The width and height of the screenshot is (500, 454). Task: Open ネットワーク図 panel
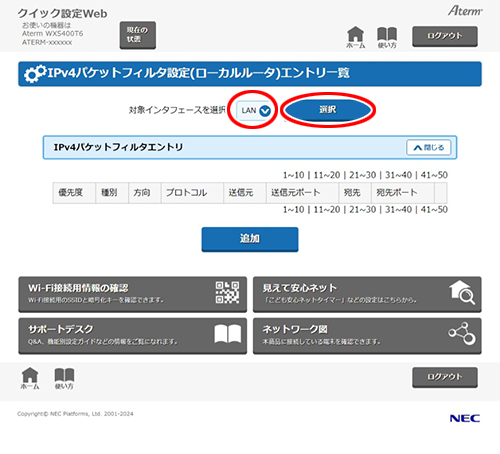367,336
